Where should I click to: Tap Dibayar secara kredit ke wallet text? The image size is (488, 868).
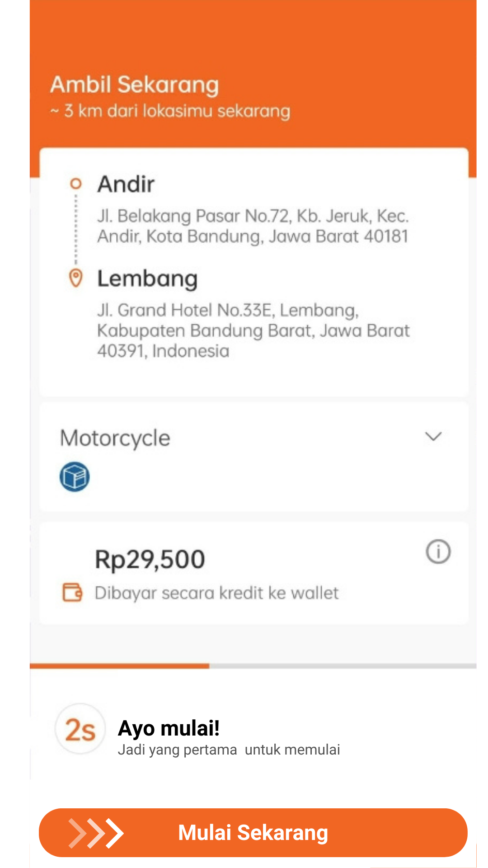coord(216,593)
